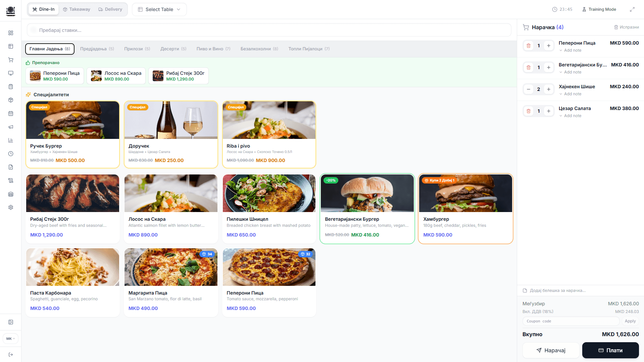644x362 pixels.
Task: Open the Select Table dropdown
Action: point(159,9)
